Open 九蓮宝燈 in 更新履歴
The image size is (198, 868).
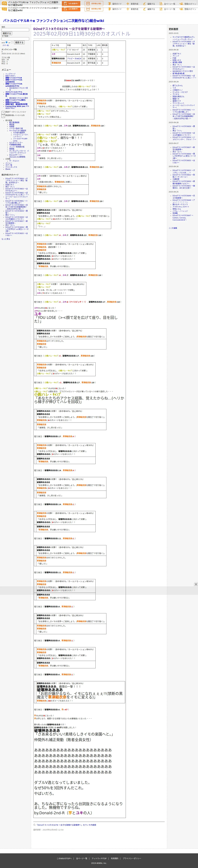[176, 179]
